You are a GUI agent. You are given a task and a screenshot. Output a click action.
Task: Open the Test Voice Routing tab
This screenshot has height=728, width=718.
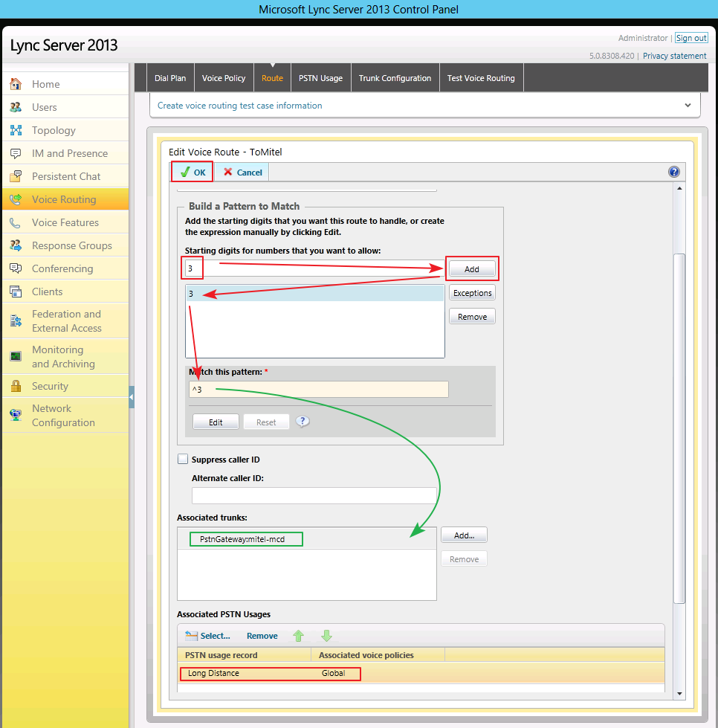click(x=481, y=77)
